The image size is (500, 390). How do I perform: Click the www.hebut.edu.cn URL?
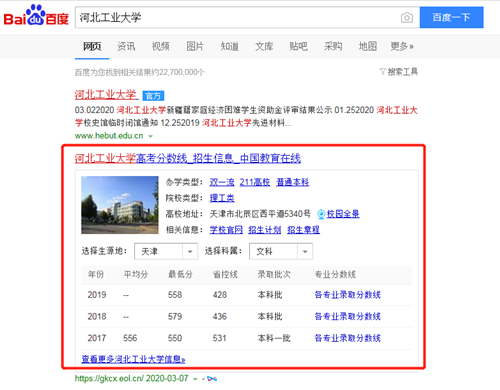tap(109, 136)
